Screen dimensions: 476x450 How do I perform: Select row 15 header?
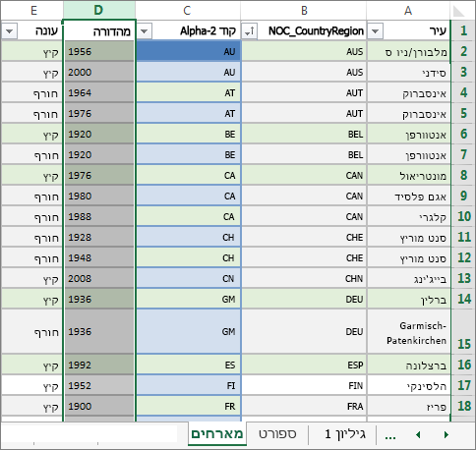coord(463,331)
